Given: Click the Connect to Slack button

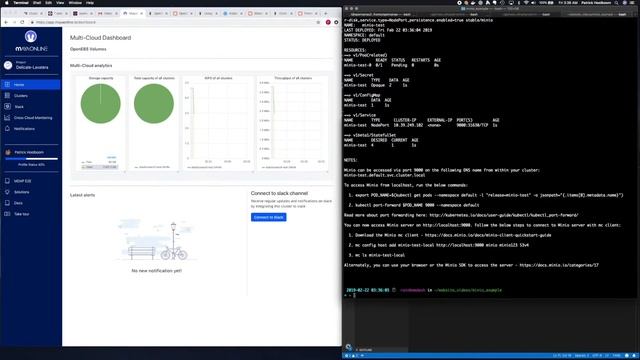Looking at the screenshot, I should [x=269, y=217].
